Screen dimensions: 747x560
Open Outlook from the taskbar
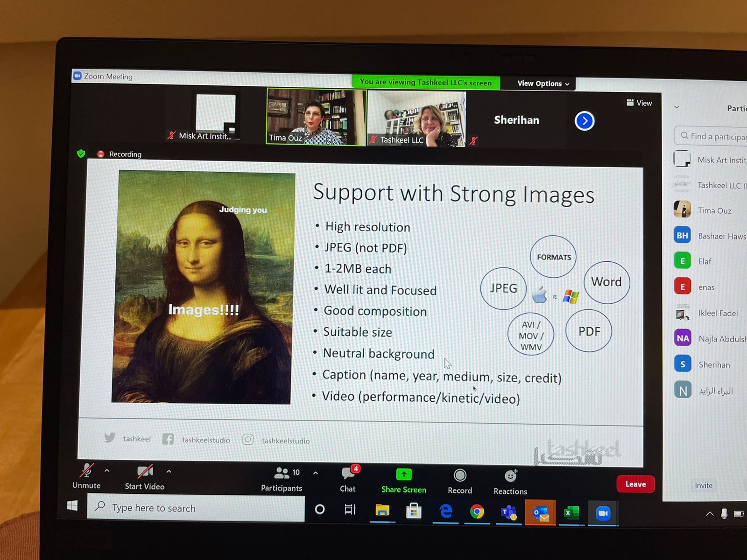click(540, 513)
